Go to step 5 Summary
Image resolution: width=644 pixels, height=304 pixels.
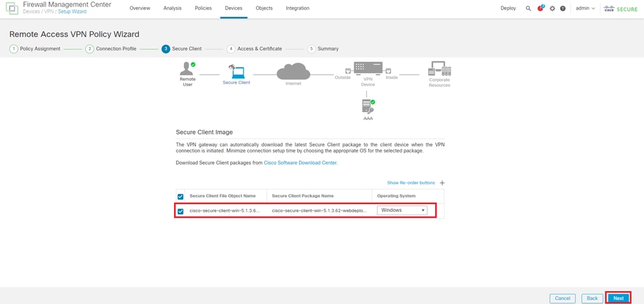point(323,49)
